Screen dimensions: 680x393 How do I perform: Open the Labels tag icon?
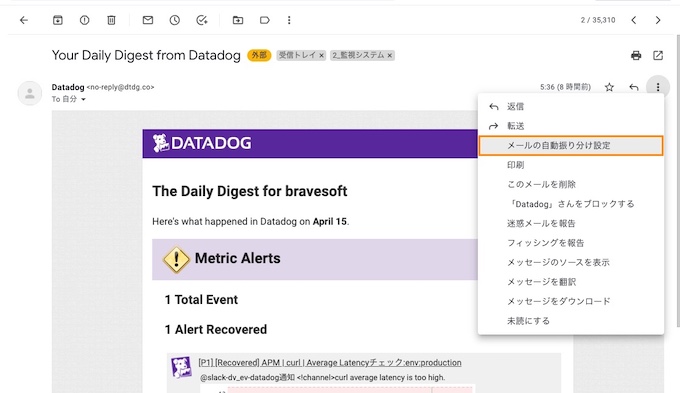point(265,20)
